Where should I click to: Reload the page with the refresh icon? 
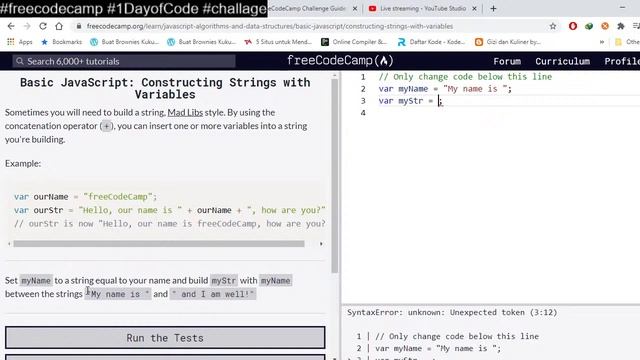pyautogui.click(x=43, y=26)
